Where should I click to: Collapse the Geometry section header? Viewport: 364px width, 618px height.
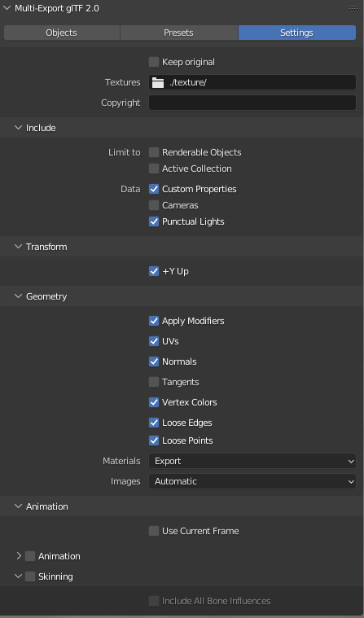[x=18, y=296]
